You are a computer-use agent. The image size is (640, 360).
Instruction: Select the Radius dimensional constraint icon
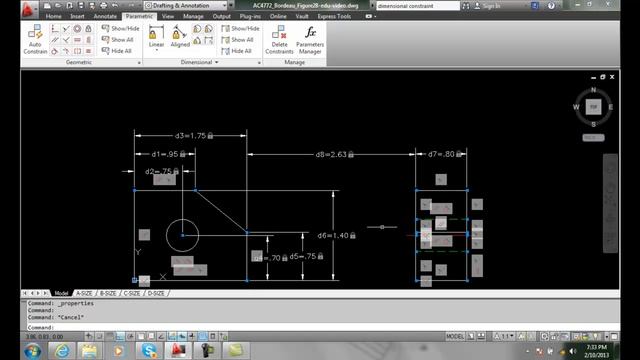(197, 29)
